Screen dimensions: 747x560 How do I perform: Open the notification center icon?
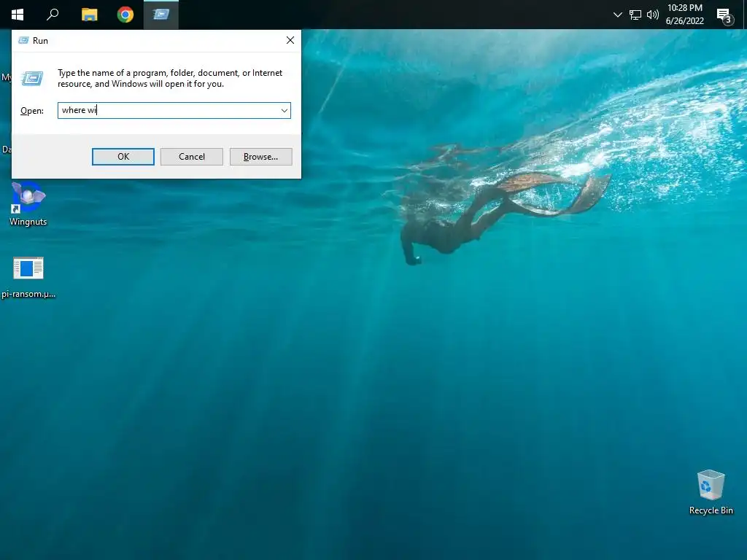click(724, 16)
